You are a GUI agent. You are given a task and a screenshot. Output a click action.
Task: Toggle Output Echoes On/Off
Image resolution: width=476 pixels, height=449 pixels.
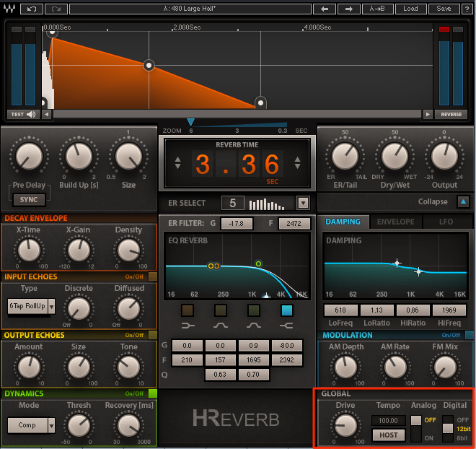tap(153, 335)
